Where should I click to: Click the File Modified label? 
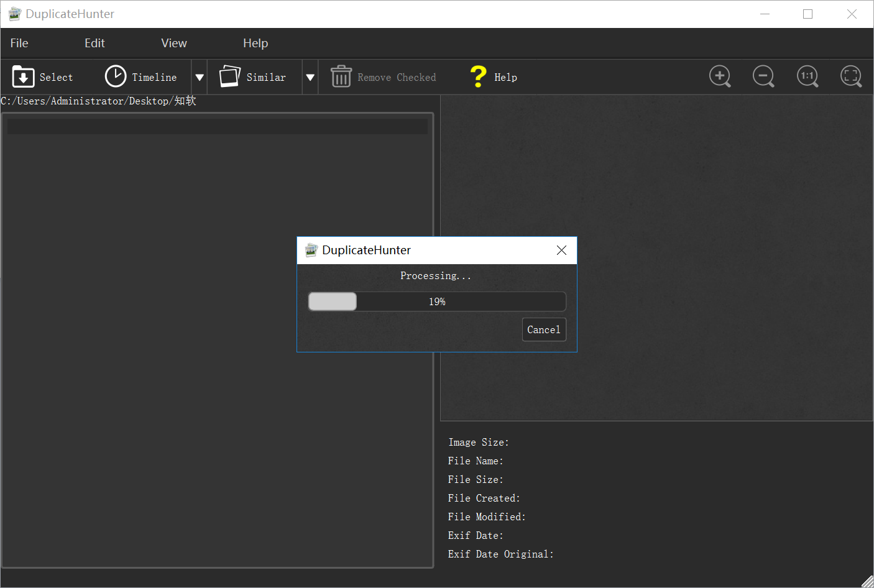click(x=487, y=517)
